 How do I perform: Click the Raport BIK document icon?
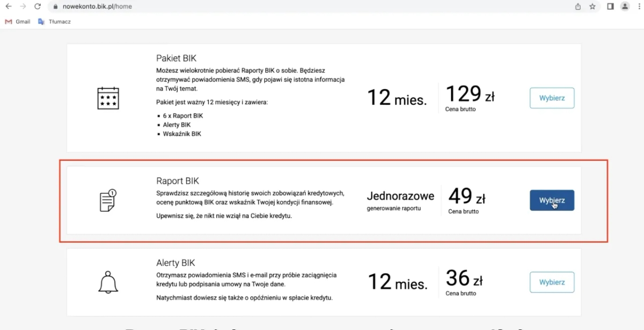point(108,200)
